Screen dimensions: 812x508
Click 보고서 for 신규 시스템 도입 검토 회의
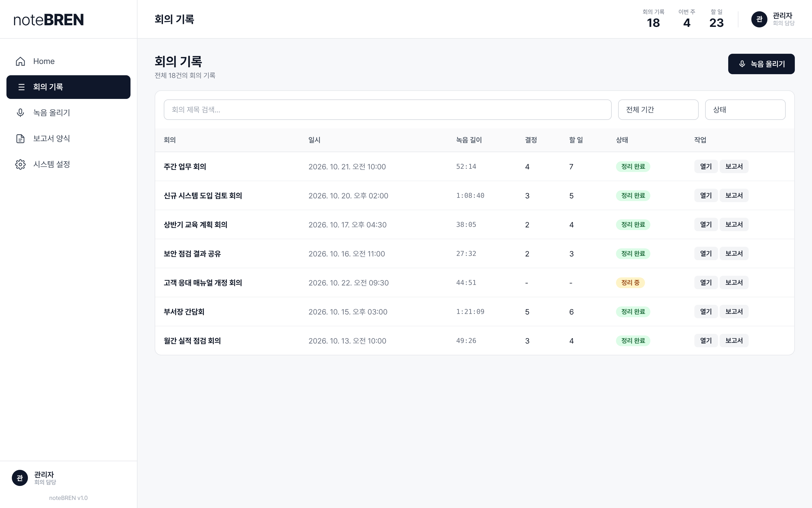coord(734,196)
